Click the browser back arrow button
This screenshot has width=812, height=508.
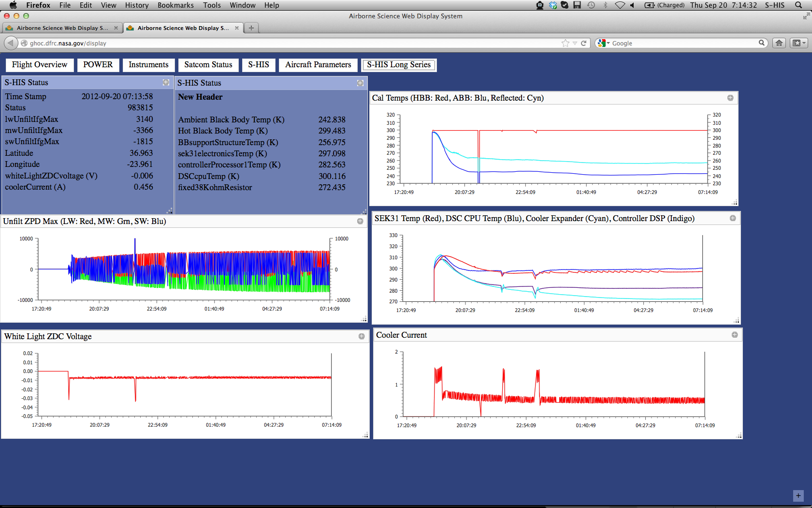pyautogui.click(x=11, y=43)
